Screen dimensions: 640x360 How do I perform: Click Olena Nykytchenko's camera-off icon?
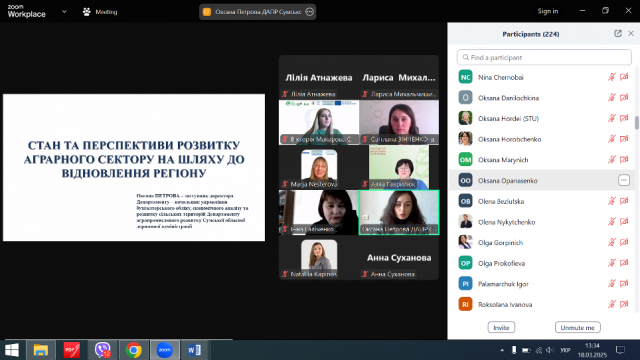point(624,222)
